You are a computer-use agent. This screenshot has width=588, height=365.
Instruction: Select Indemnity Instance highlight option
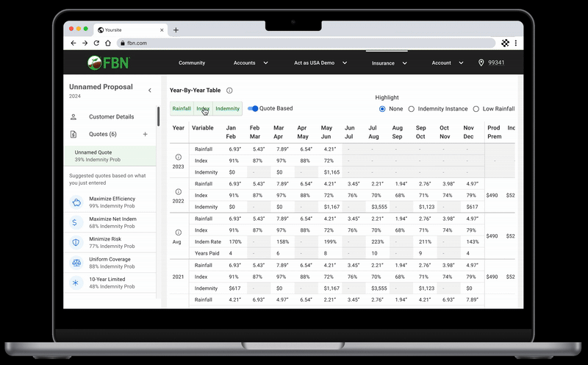point(412,109)
